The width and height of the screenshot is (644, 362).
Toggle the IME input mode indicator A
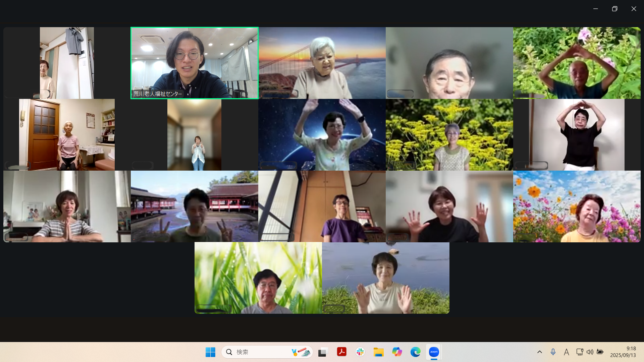click(567, 352)
